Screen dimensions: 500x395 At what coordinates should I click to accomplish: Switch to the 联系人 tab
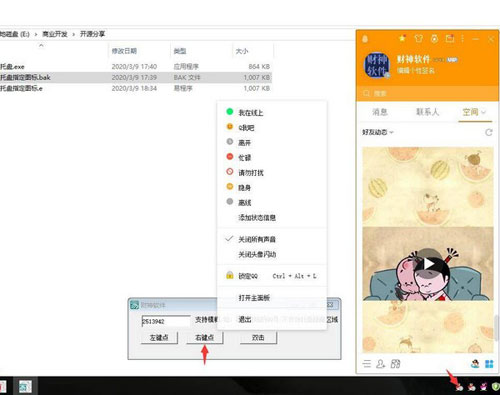[x=427, y=112]
